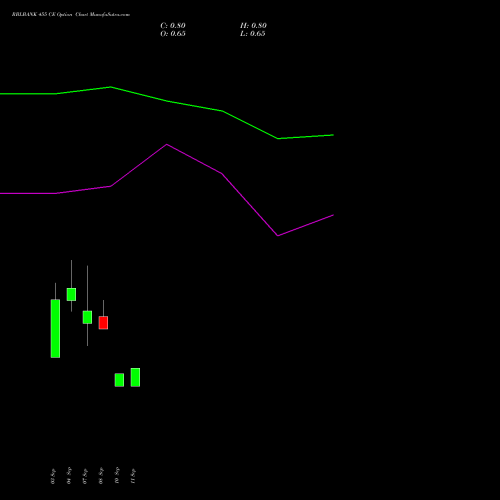Click the 07 Sep date axis label

(x=85, y=476)
